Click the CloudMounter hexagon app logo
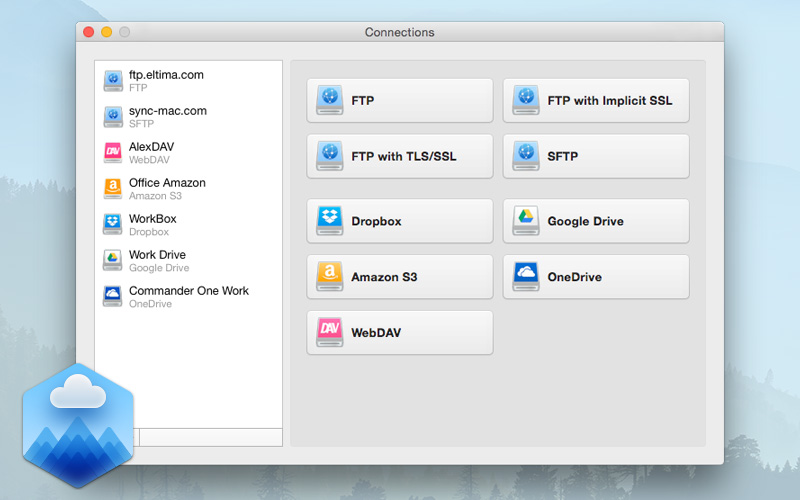800x500 pixels. click(78, 426)
